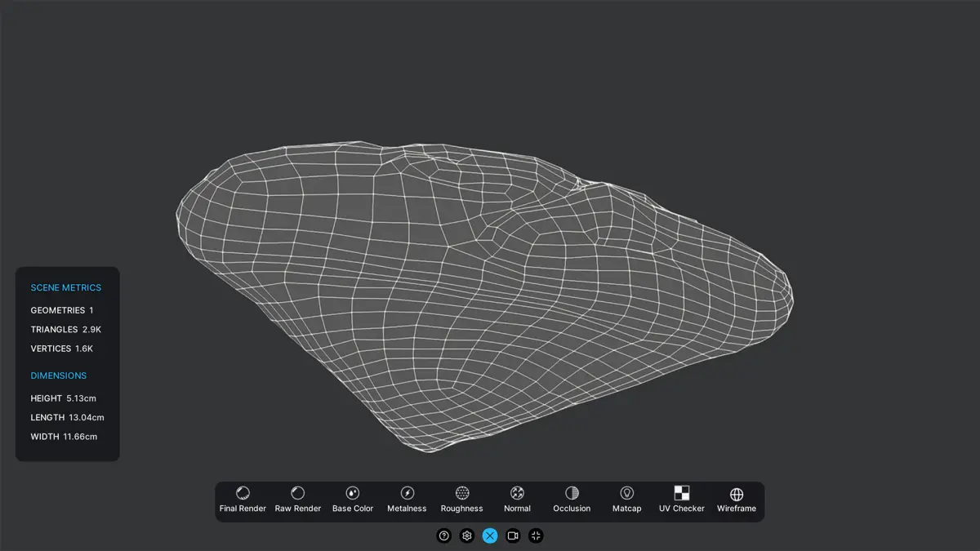Click the GEOMETRIES 1 metric

(x=62, y=310)
